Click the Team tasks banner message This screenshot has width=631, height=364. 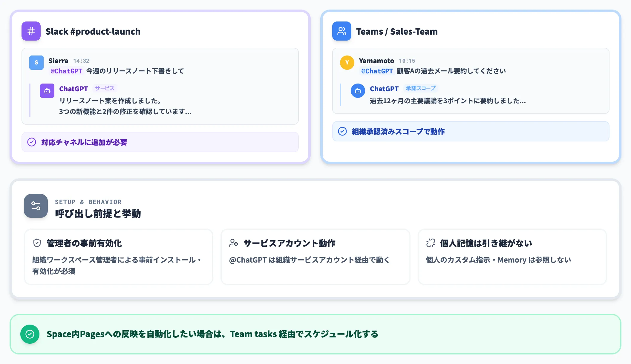click(212, 334)
